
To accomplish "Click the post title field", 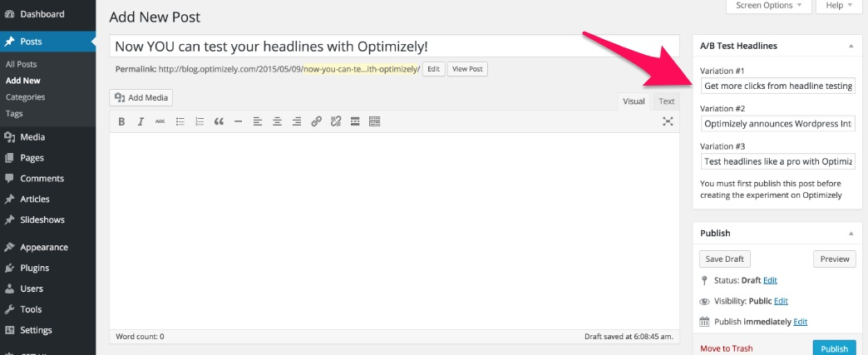I will tap(394, 46).
